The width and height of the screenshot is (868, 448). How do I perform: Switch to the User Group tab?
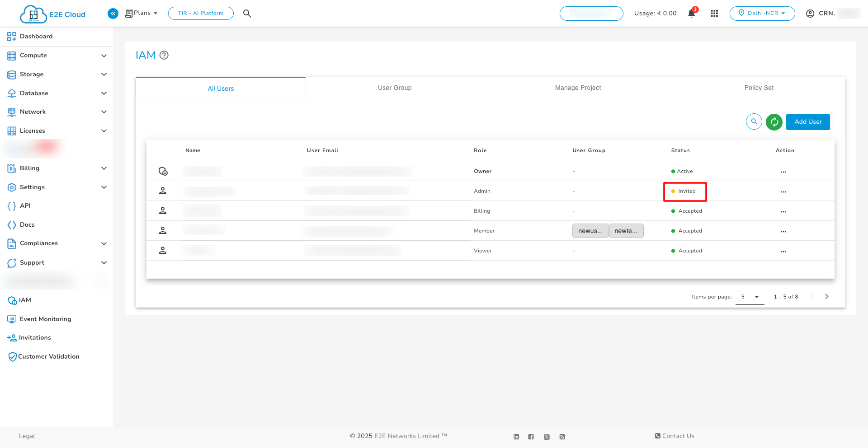(394, 88)
